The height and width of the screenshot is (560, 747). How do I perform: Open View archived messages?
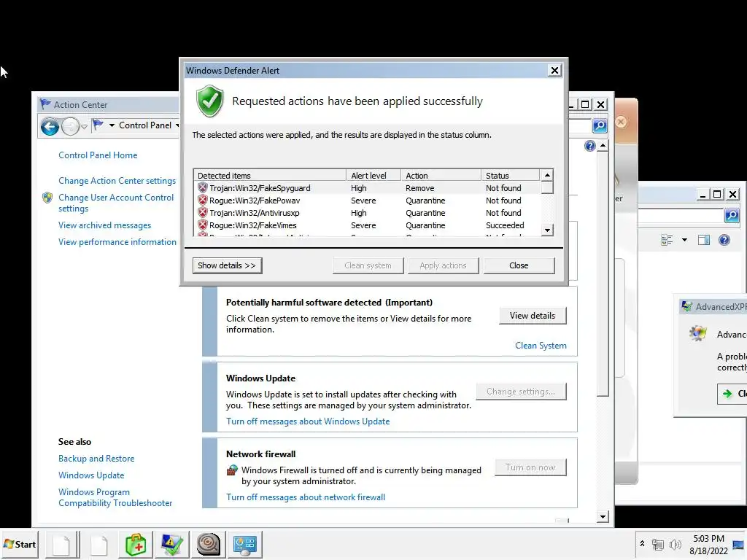click(x=105, y=225)
